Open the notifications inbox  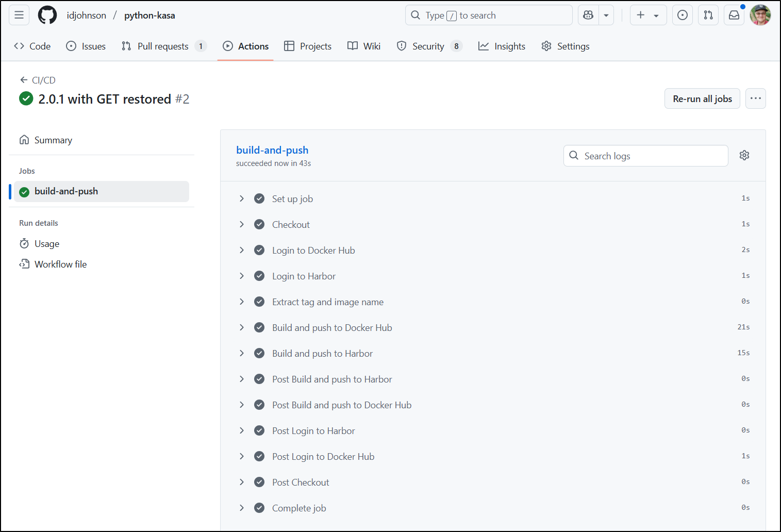734,15
